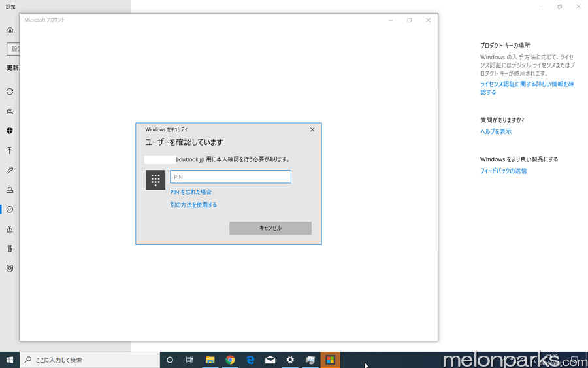Open Find my device icon in sidebar
588x368 pixels.
point(10,229)
